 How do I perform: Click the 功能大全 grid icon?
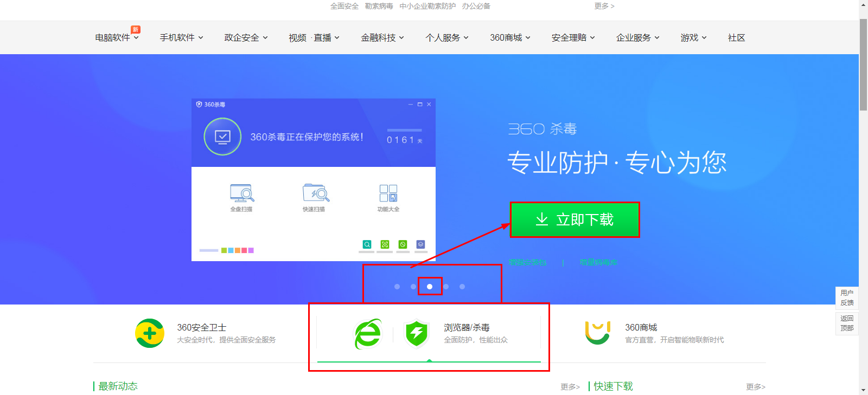coord(388,193)
